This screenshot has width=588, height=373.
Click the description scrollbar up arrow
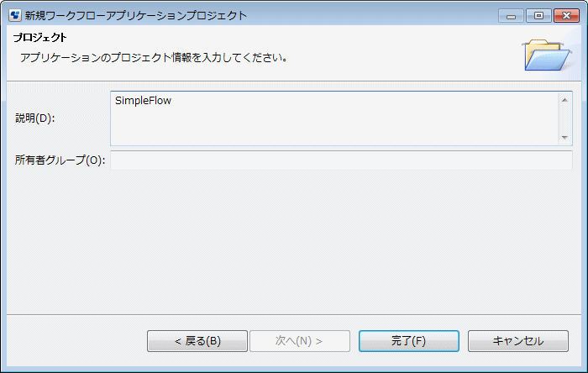[564, 100]
